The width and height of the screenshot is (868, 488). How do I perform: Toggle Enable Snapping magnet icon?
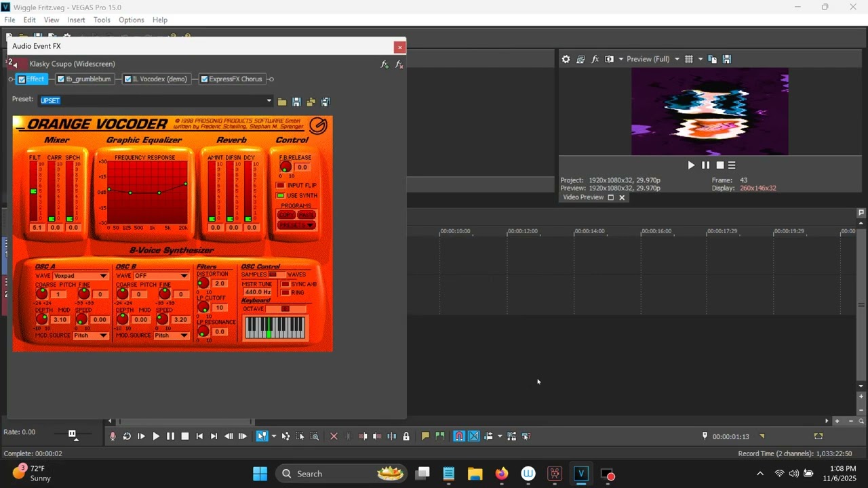coord(459,436)
